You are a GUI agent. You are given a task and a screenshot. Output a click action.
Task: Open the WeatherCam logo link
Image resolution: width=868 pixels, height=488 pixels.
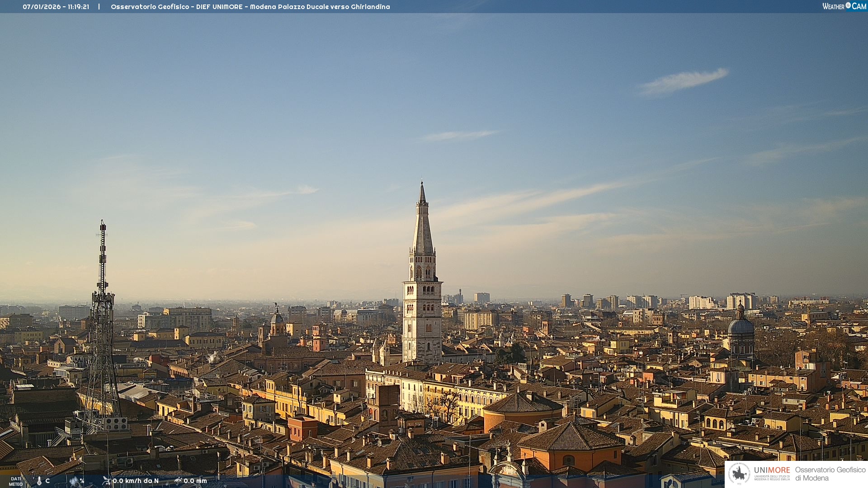pyautogui.click(x=844, y=6)
